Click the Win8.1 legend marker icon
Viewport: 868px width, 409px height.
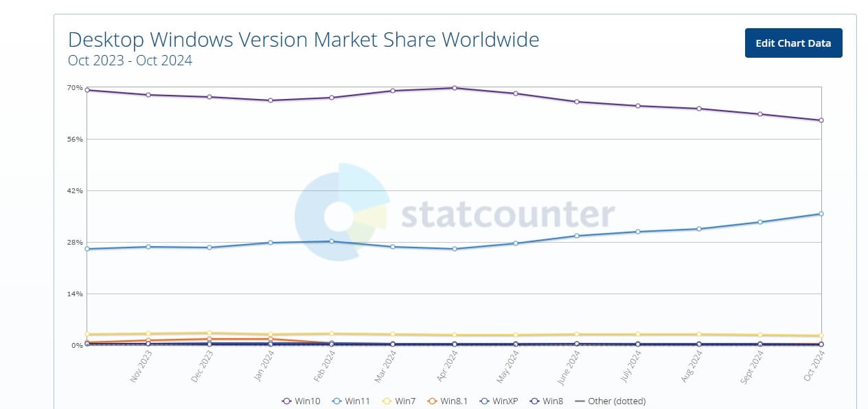[x=431, y=401]
